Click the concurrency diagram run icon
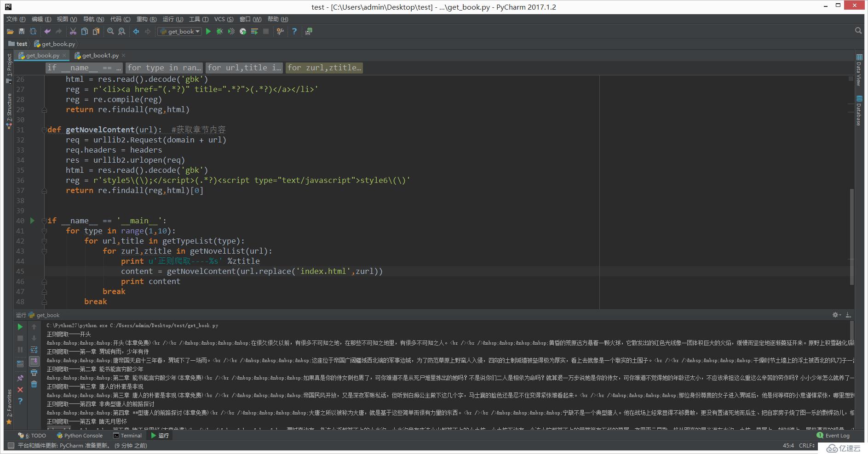 click(254, 31)
